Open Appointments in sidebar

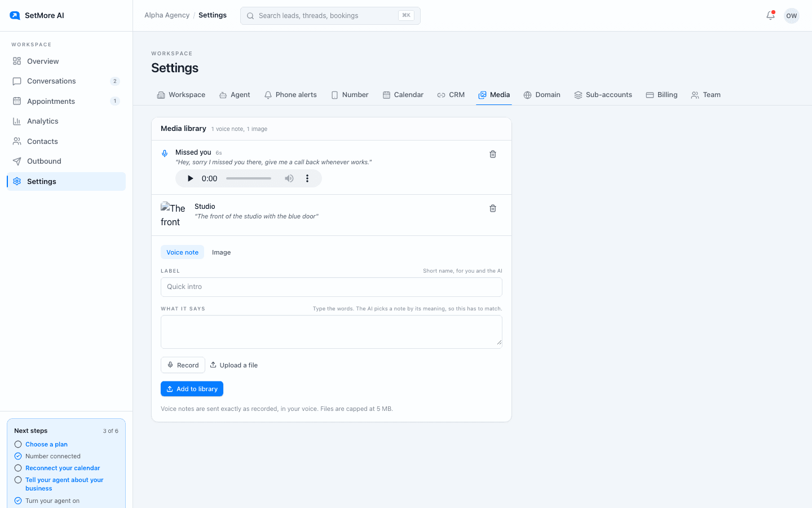coord(66,101)
